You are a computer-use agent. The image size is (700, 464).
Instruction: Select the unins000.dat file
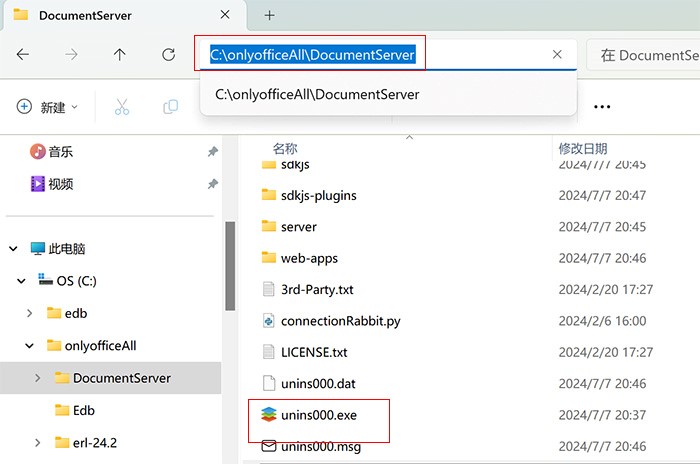tap(308, 384)
